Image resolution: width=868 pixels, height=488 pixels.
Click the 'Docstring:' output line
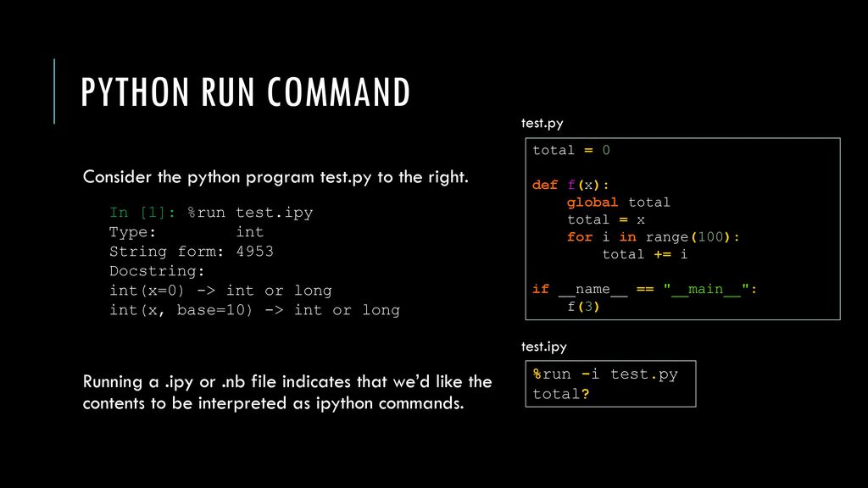point(157,271)
